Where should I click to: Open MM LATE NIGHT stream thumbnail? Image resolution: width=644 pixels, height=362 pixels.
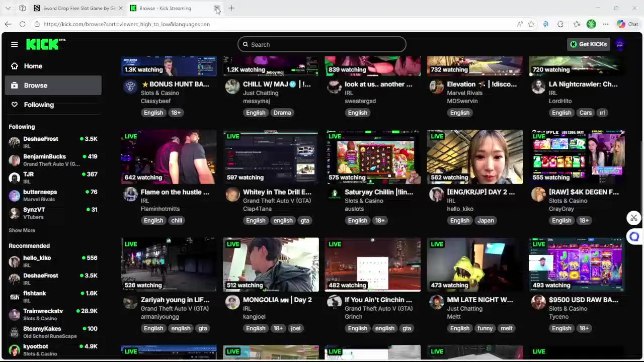475,264
